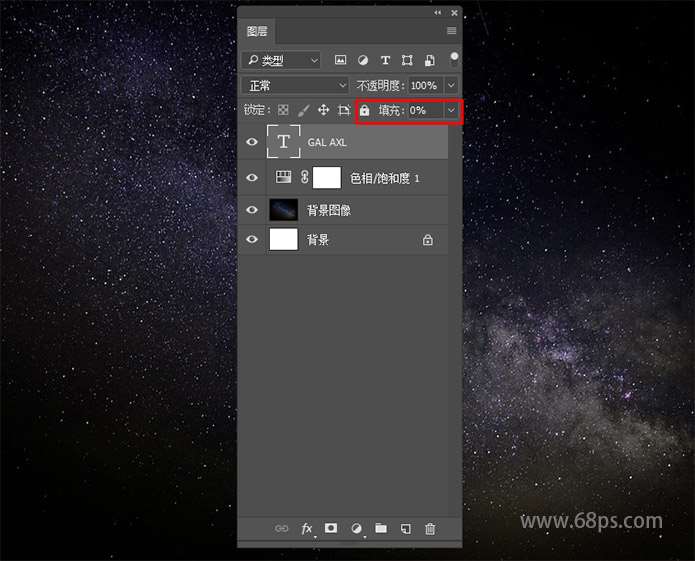The image size is (695, 561).
Task: Hide the GAL AXL text layer
Action: [x=252, y=143]
